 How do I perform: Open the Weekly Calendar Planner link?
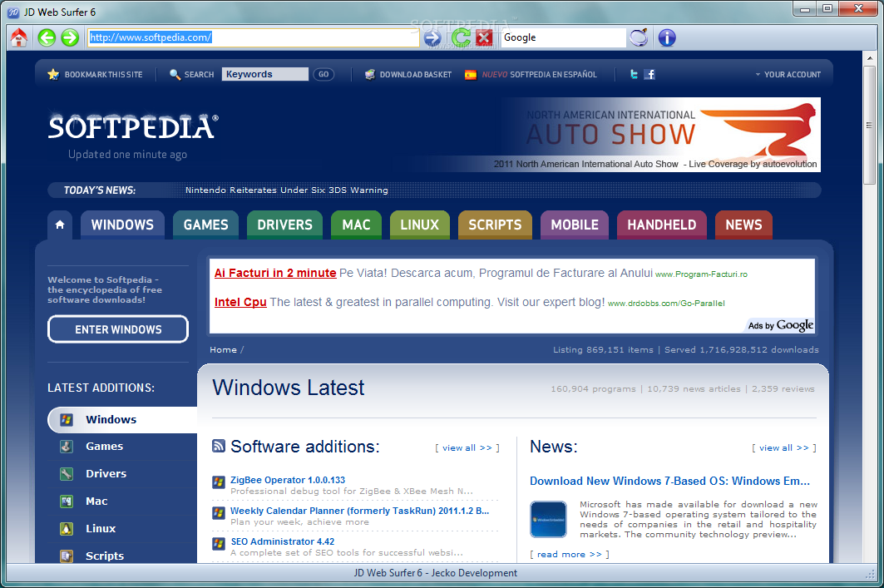tap(360, 511)
